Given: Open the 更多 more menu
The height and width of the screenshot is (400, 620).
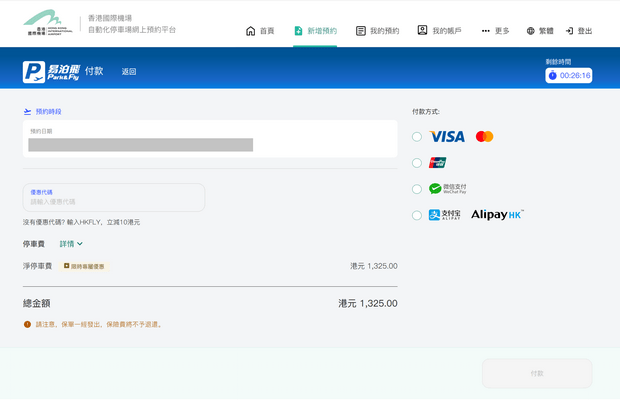Looking at the screenshot, I should point(494,31).
